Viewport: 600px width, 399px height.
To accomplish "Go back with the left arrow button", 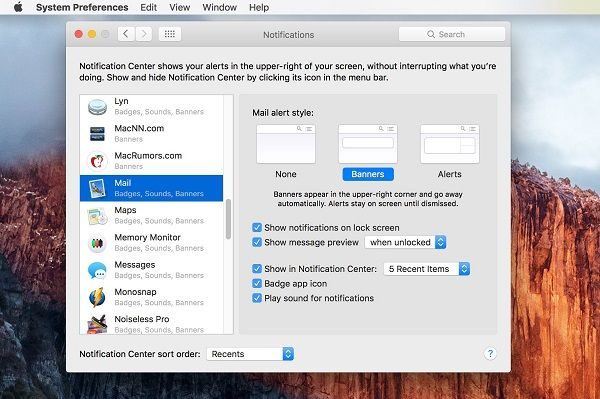I will (126, 34).
